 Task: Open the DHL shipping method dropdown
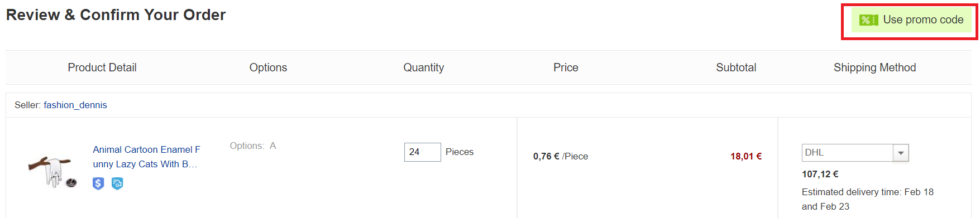click(x=855, y=153)
